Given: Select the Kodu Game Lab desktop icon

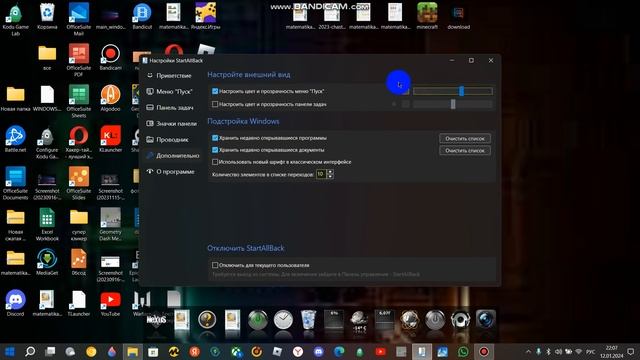Looking at the screenshot, I should tap(15, 18).
